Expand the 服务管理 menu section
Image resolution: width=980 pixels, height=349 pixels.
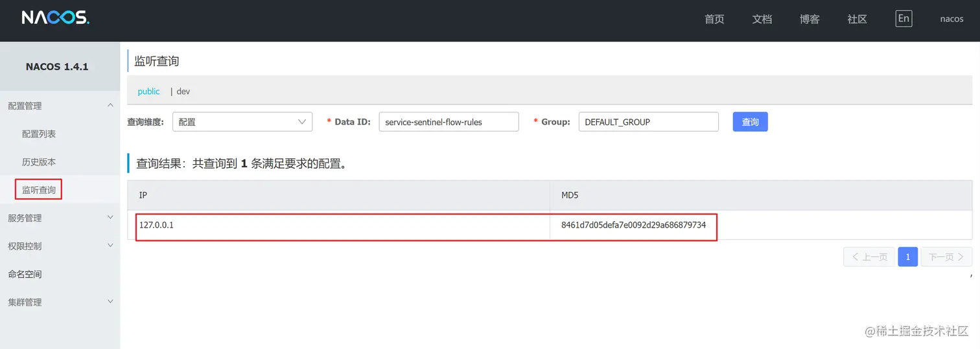tap(60, 218)
